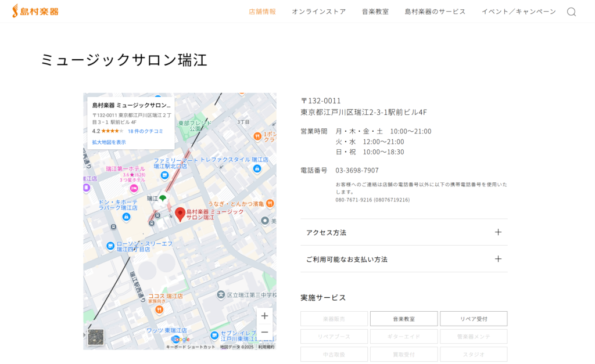Viewport: 595px width, 364px height.
Task: Click the セブン-イレブン store marker
Action: pos(214,335)
